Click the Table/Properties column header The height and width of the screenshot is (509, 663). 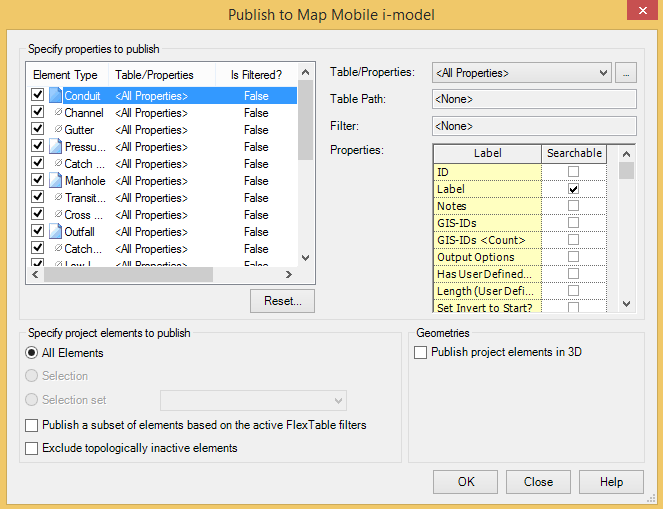(x=162, y=75)
